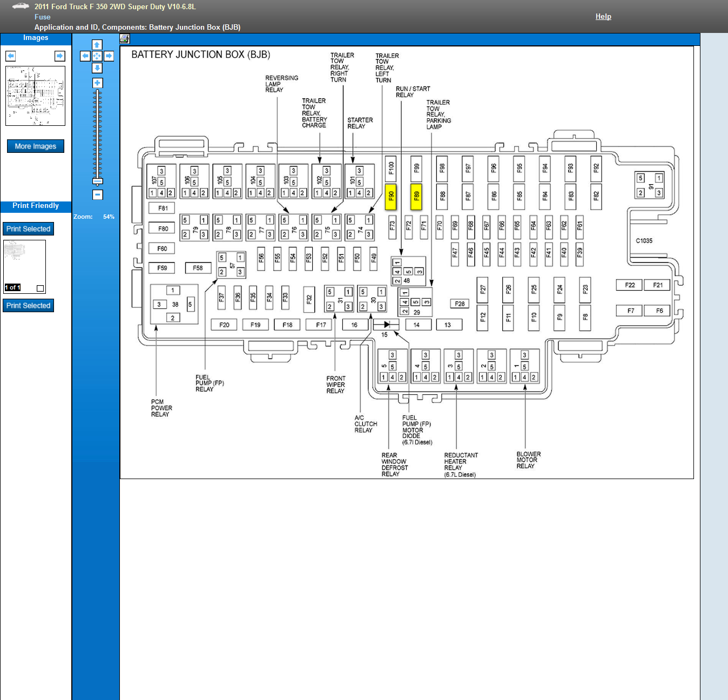Click the F81 fuse in the diagram
The height and width of the screenshot is (700, 728).
pos(163,208)
